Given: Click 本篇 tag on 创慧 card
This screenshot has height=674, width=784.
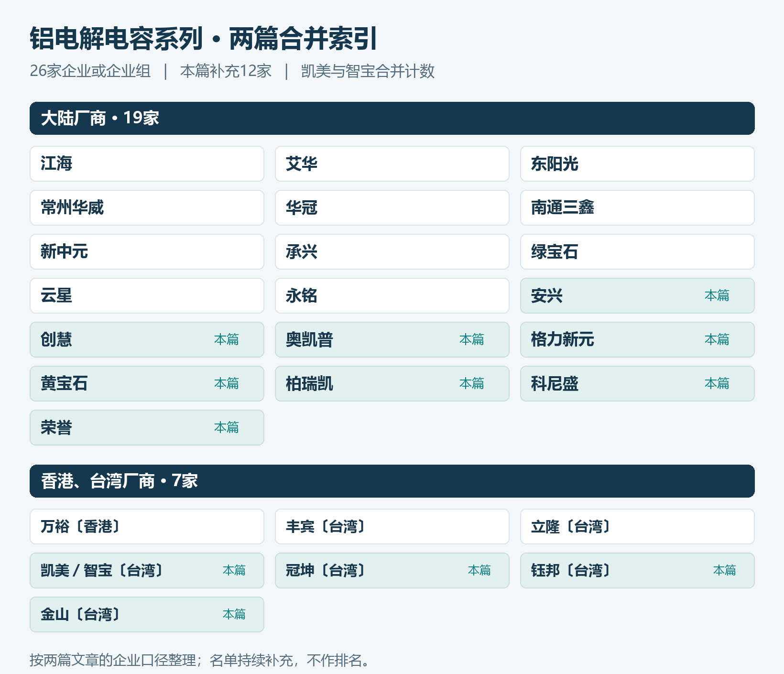Looking at the screenshot, I should pos(227,339).
